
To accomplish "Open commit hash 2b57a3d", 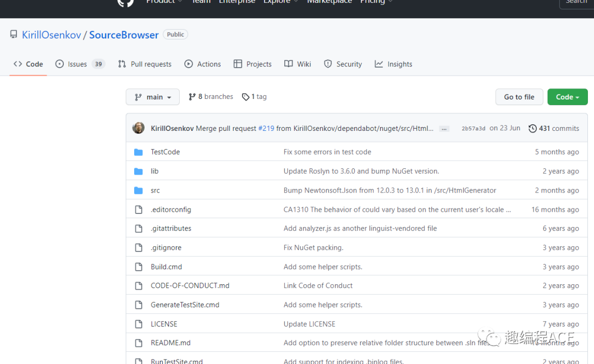I will pyautogui.click(x=473, y=129).
